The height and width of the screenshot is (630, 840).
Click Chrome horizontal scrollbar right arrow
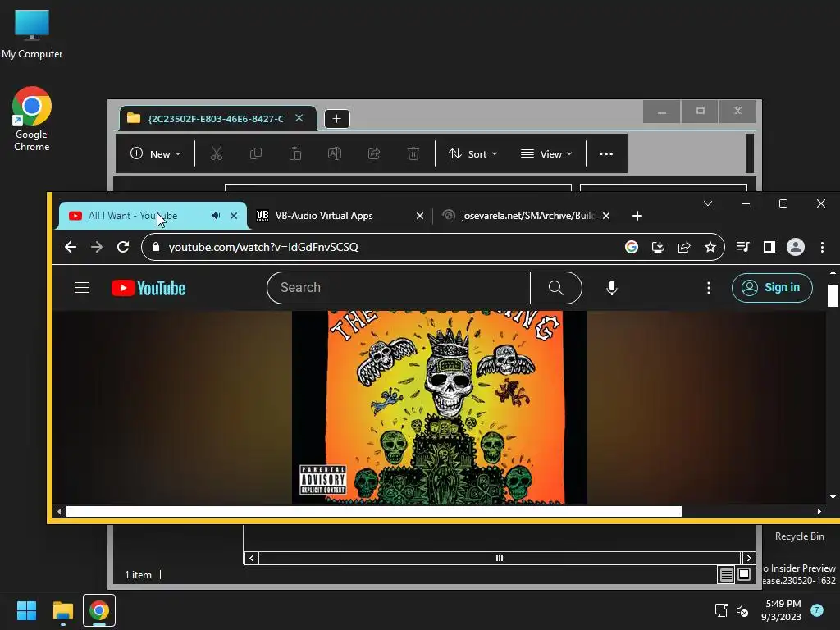819,512
